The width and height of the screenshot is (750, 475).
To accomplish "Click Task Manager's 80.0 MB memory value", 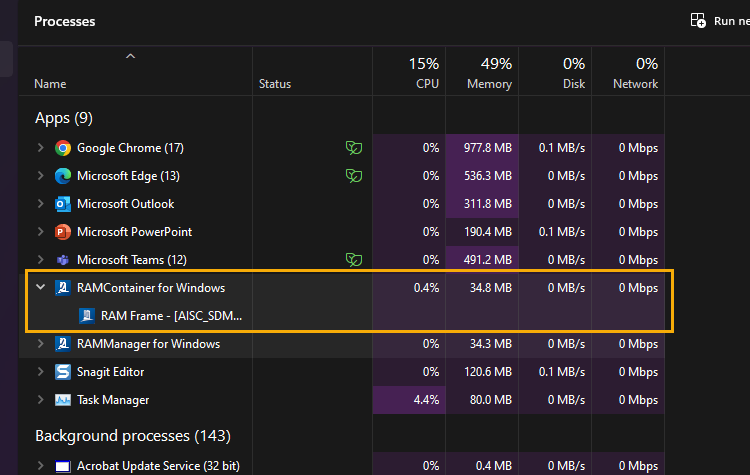I will [x=490, y=400].
